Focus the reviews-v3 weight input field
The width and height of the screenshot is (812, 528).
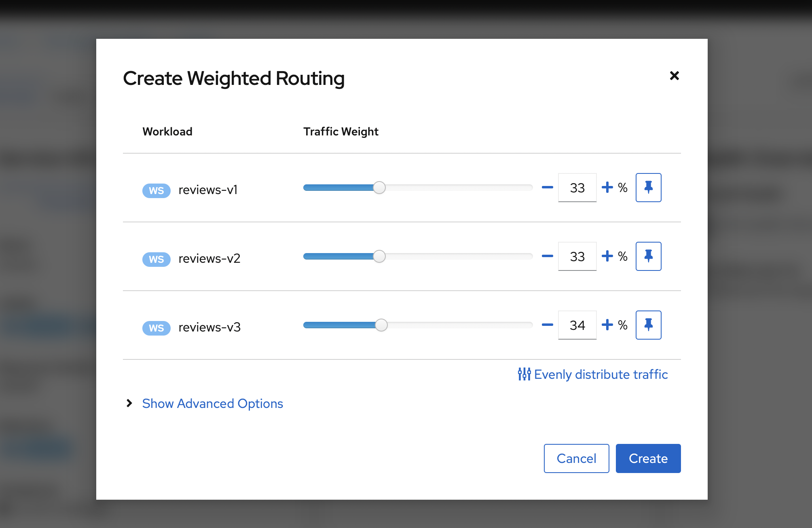(x=577, y=325)
